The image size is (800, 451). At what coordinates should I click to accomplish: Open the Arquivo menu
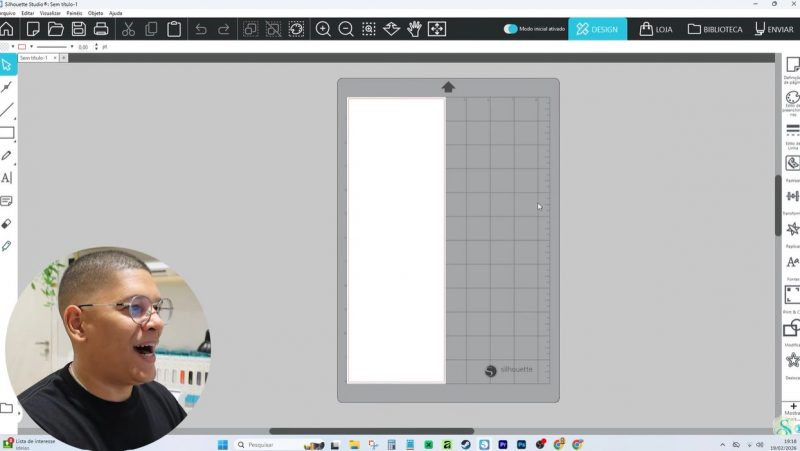coord(7,13)
